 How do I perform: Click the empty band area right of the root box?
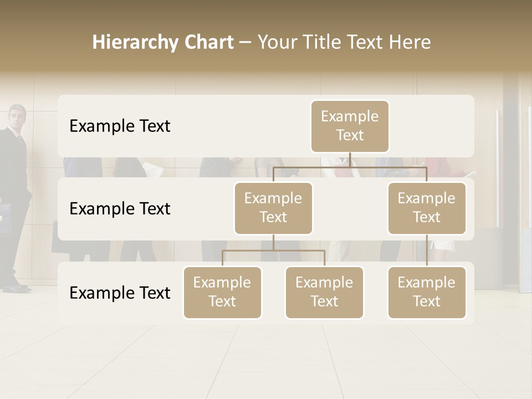tap(432, 126)
